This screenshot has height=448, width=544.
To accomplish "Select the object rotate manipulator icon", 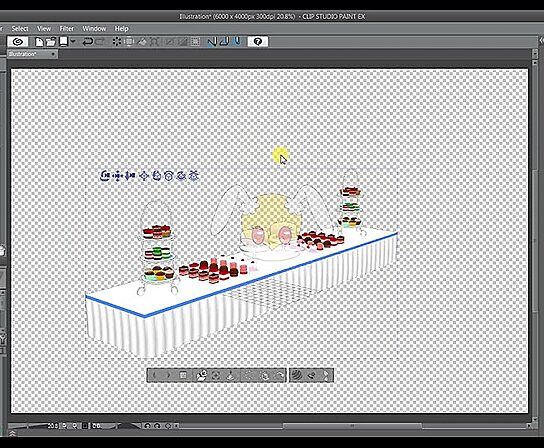I will 156,176.
